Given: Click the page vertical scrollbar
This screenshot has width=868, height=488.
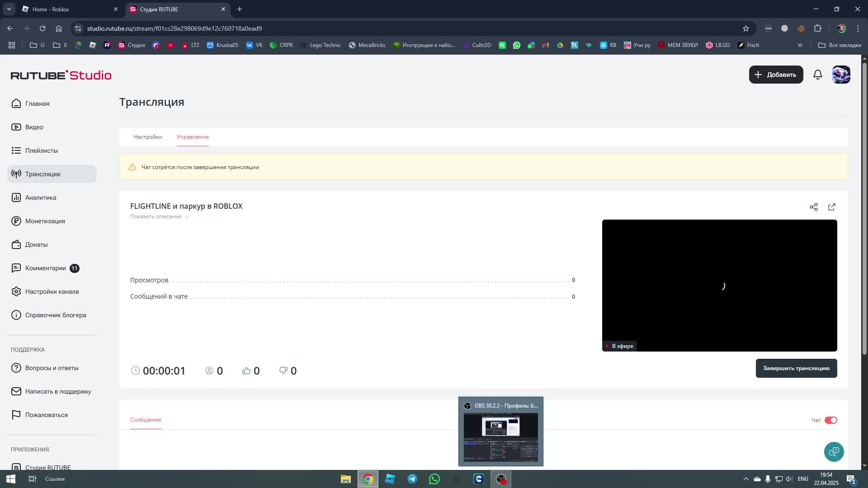Looking at the screenshot, I should 864,208.
